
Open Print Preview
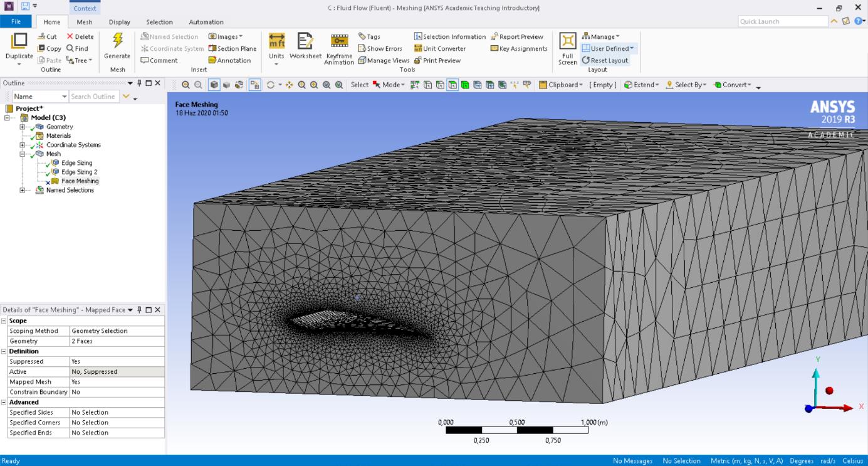pyautogui.click(x=437, y=61)
